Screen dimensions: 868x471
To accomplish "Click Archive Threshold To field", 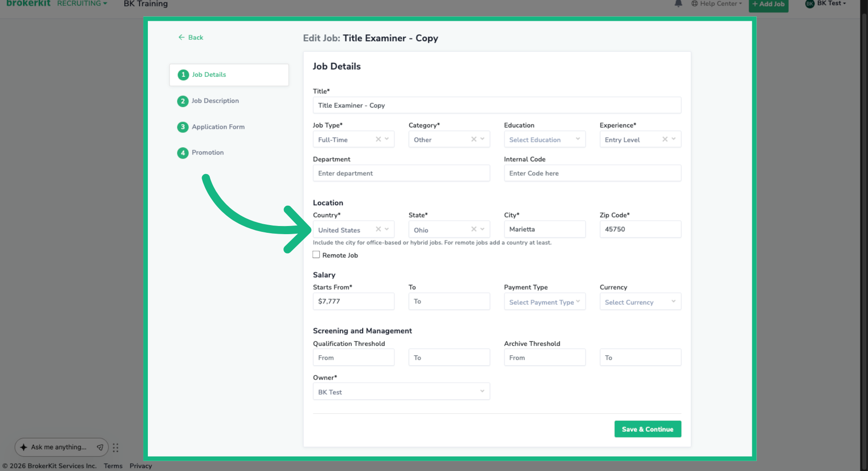I will click(x=640, y=358).
